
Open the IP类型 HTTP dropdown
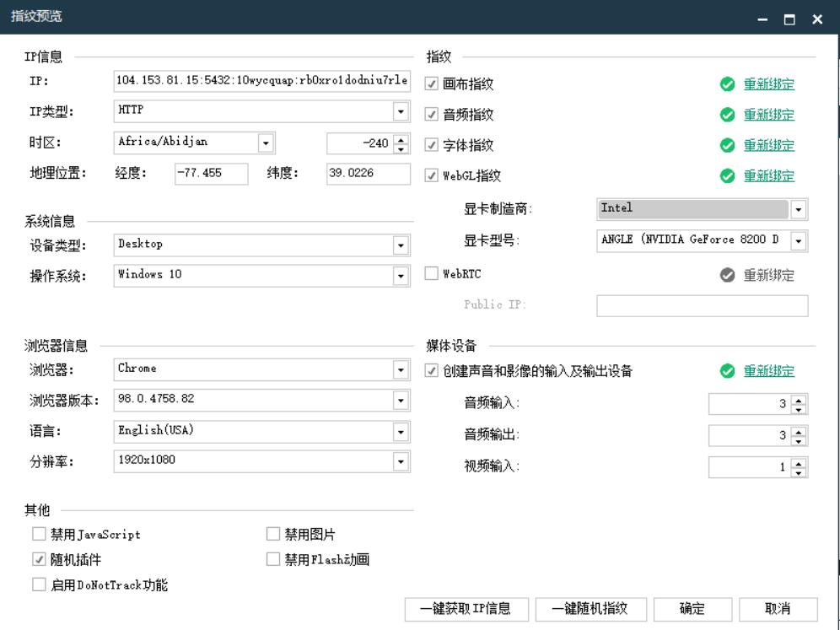401,111
